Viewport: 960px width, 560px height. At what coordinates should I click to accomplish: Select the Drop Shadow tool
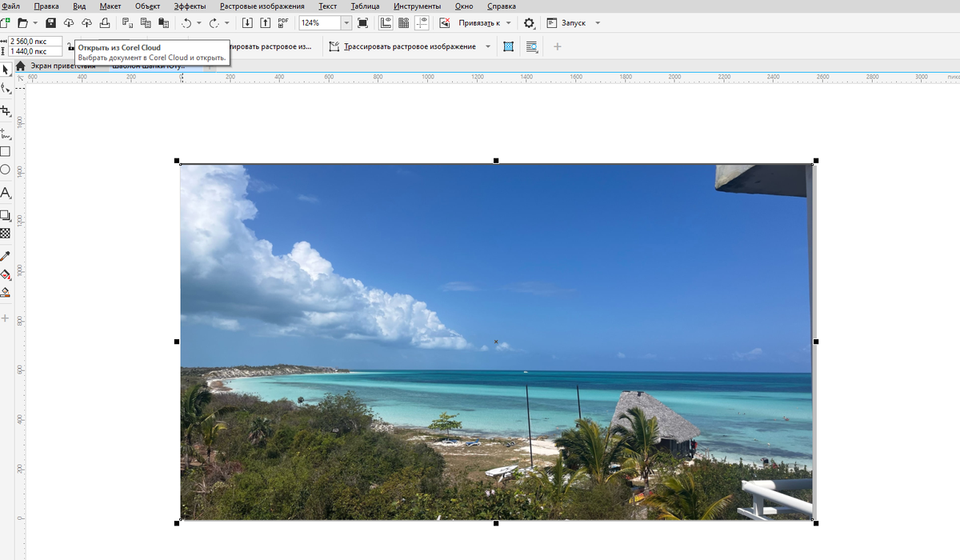5,215
